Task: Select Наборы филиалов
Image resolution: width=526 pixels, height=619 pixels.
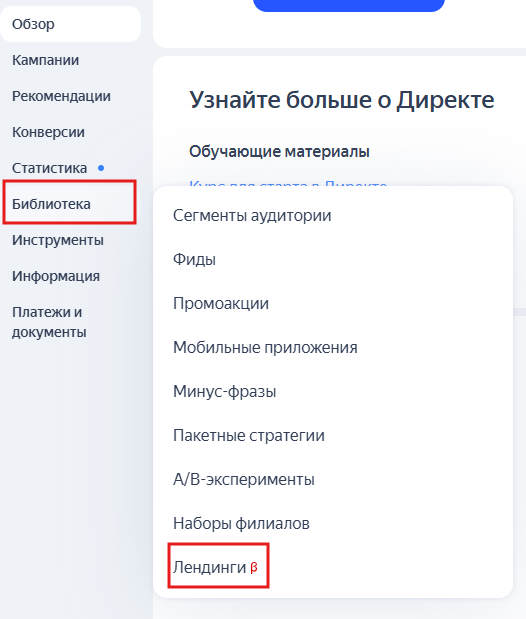Action: click(x=241, y=523)
